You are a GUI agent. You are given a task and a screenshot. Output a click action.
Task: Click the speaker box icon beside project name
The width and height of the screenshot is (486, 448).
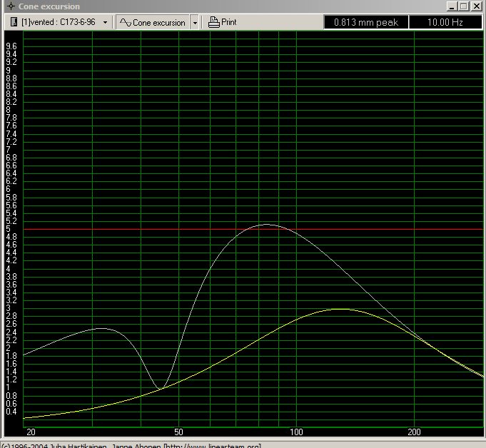(14, 22)
